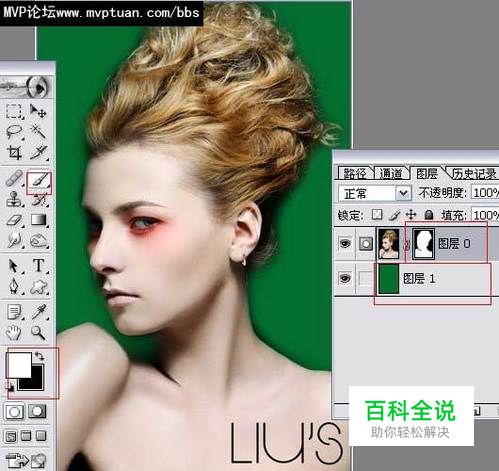The width and height of the screenshot is (499, 471).
Task: Toggle lock position
Action: [x=411, y=215]
